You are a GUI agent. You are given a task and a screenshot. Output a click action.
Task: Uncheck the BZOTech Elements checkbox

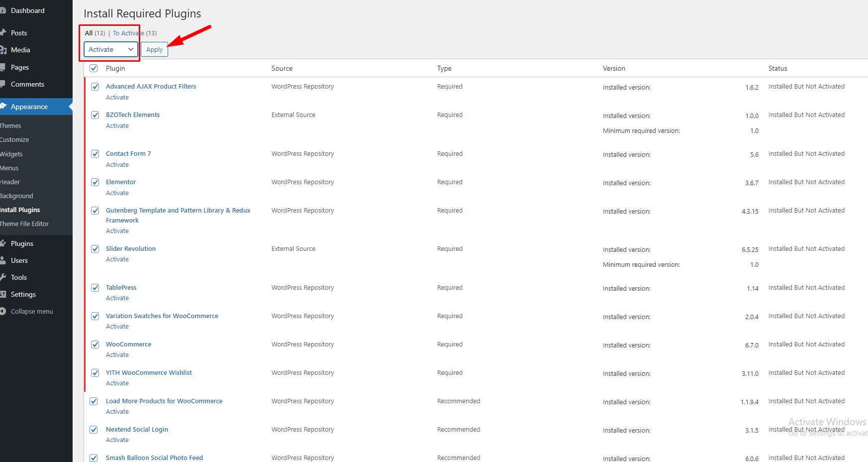(x=95, y=115)
